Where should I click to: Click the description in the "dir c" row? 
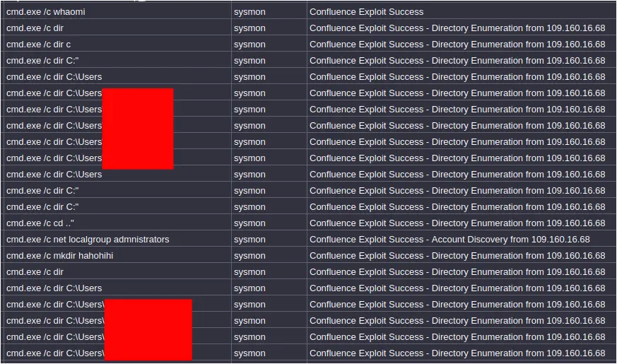pos(457,45)
